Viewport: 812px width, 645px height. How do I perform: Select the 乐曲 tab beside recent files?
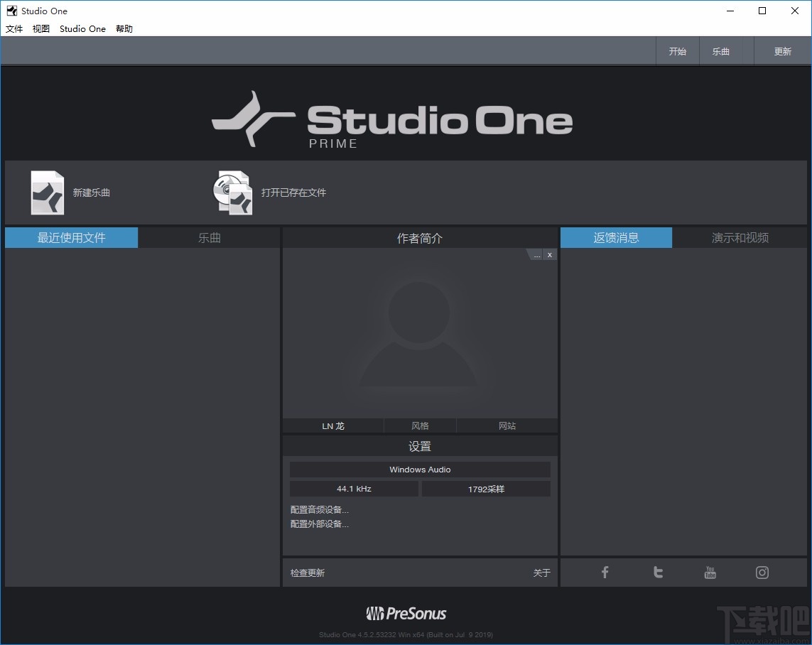point(209,237)
